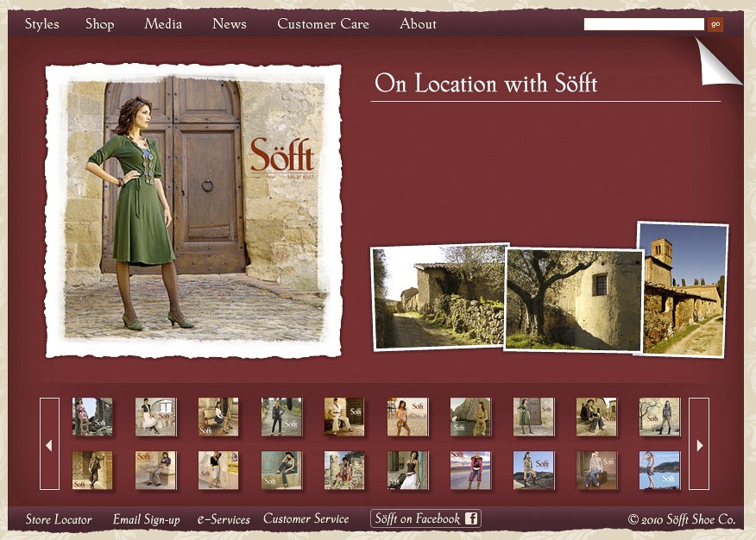This screenshot has width=756, height=540.
Task: Pick thumbnail of woman by bright blue sea
Action: click(659, 470)
